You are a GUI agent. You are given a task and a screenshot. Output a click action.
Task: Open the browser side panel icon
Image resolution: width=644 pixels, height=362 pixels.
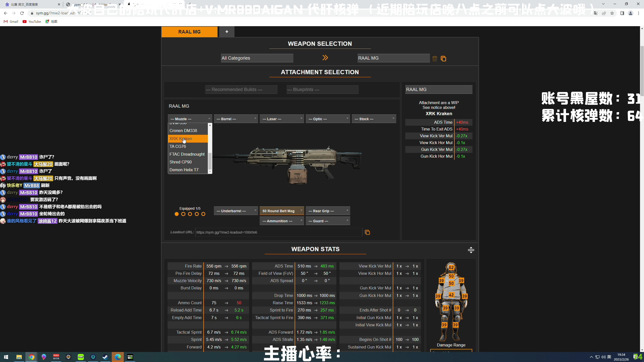(x=622, y=13)
